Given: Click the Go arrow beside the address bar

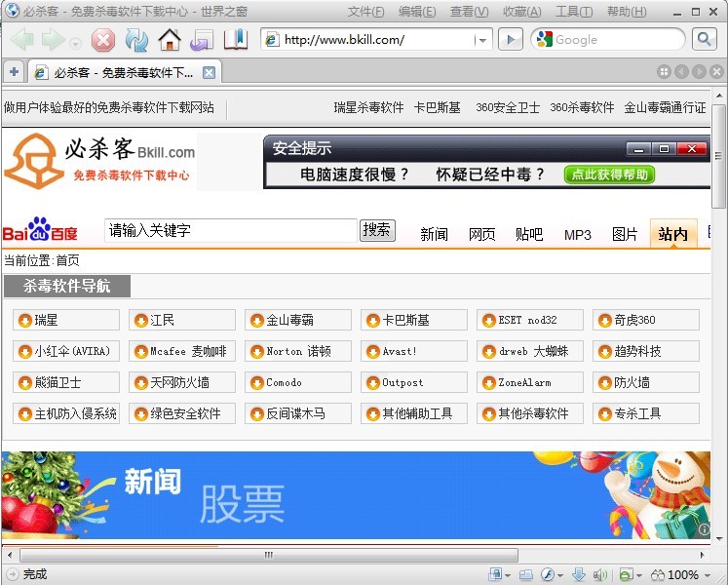Looking at the screenshot, I should coord(510,40).
